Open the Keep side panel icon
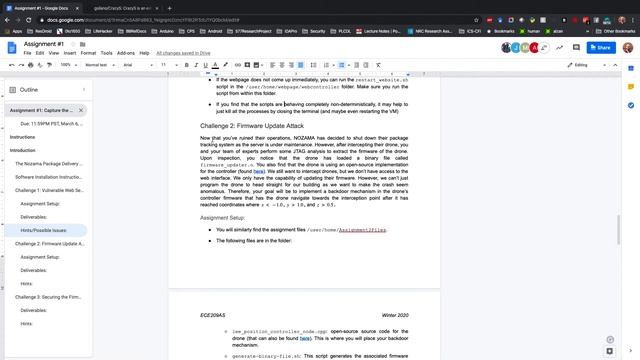The image size is (640, 360). 631,87
